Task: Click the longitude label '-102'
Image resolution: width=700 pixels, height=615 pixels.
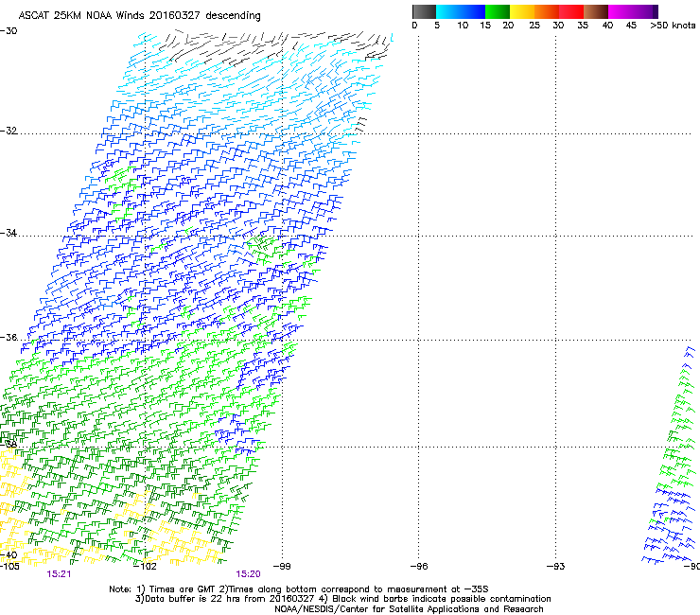Action: pos(146,567)
